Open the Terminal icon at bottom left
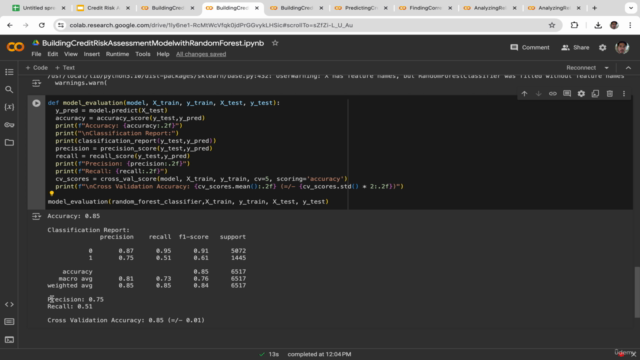The width and height of the screenshot is (640, 360). click(9, 340)
